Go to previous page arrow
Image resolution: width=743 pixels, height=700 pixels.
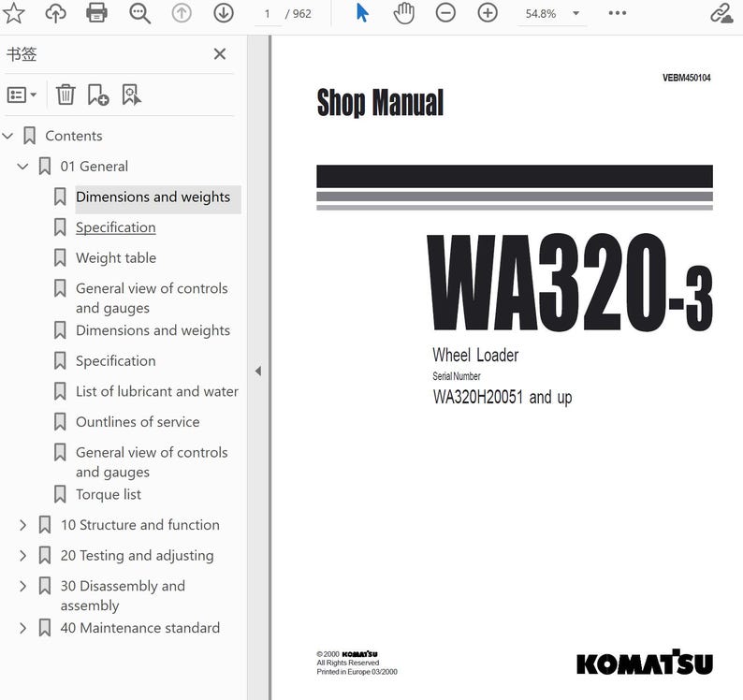pos(182,13)
